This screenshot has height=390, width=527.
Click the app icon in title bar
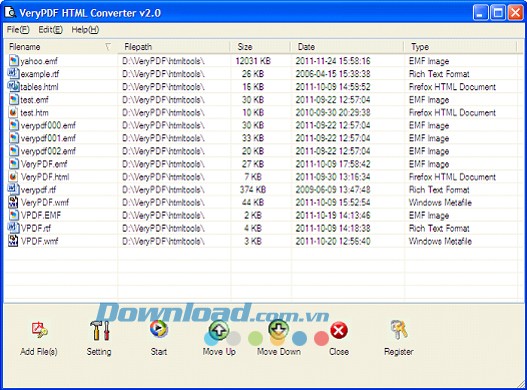coord(10,13)
